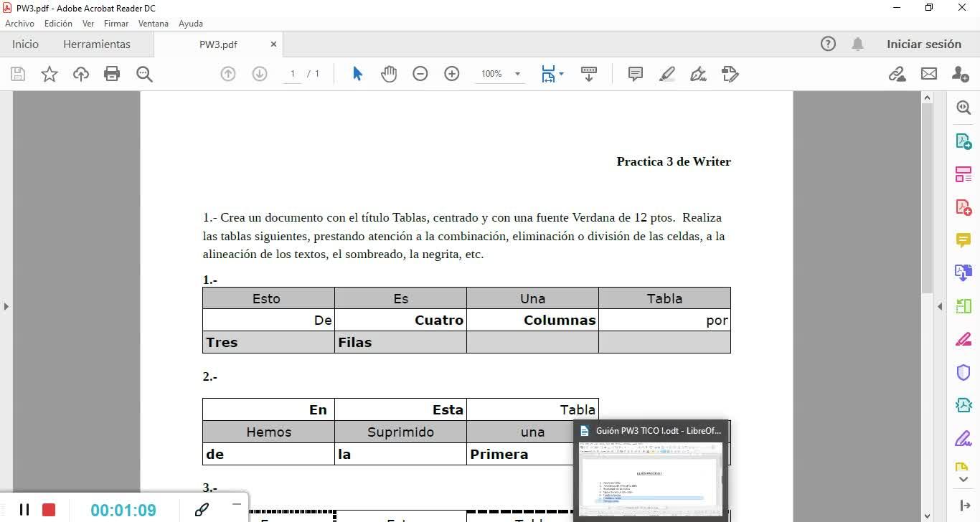Open the Ver menu
Viewport: 980px width, 522px height.
coord(88,24)
